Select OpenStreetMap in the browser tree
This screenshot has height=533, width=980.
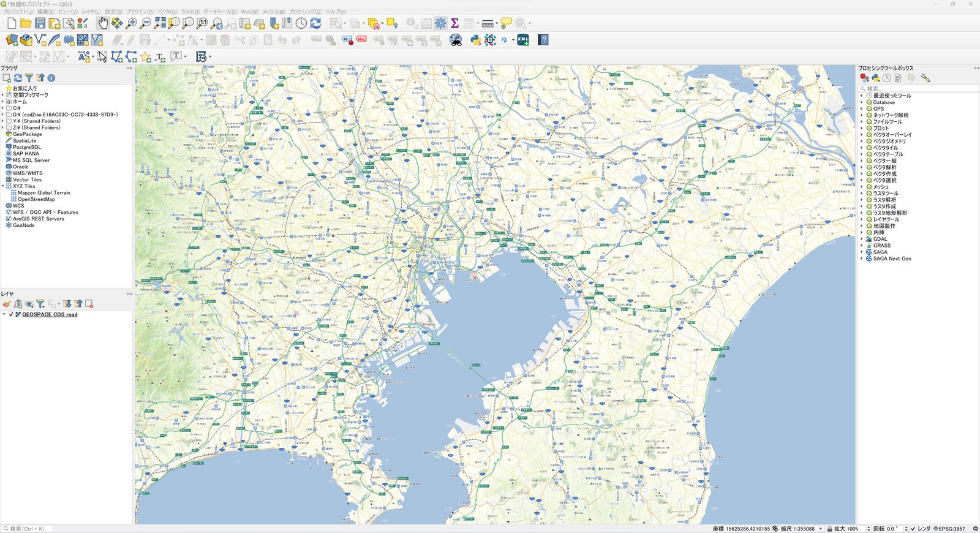click(x=36, y=199)
